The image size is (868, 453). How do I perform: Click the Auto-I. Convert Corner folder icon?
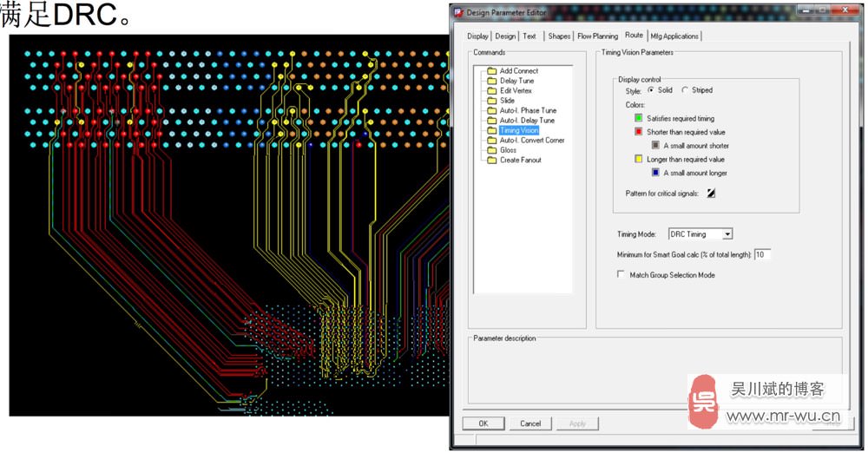pyautogui.click(x=491, y=141)
